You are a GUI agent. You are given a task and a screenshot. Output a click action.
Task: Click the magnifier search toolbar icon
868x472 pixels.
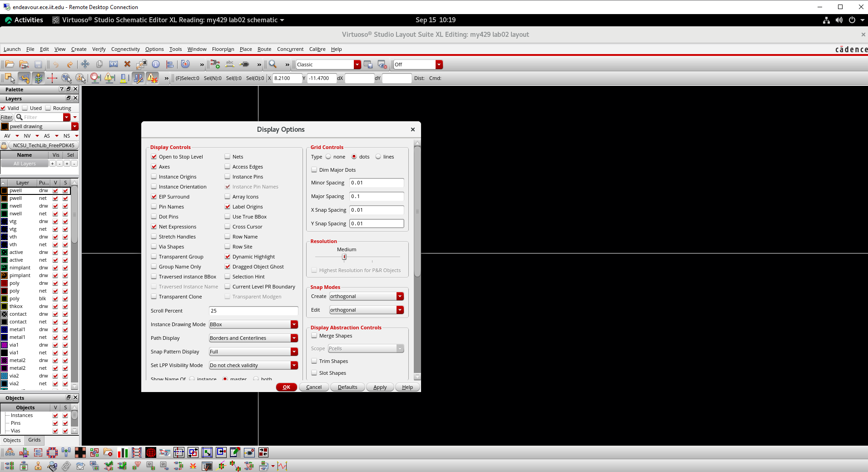point(273,65)
